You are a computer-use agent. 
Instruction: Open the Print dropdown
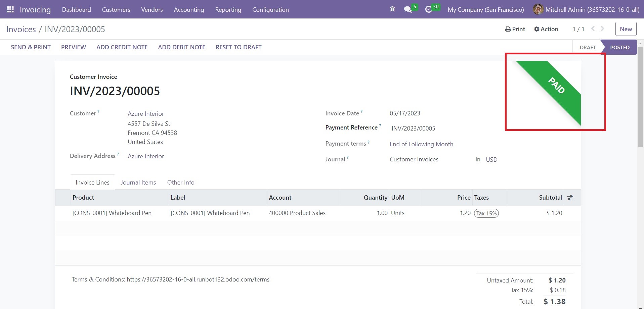tap(515, 29)
